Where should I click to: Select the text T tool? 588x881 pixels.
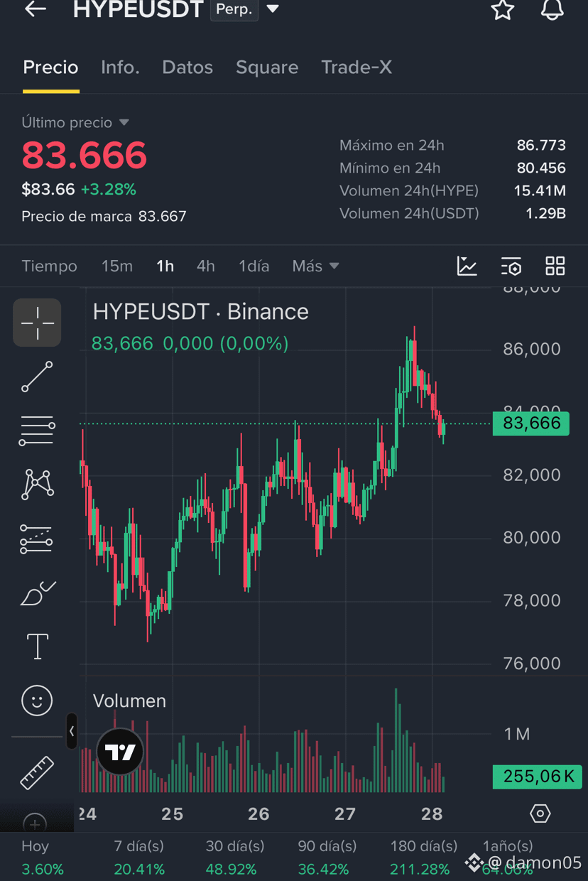point(37,647)
